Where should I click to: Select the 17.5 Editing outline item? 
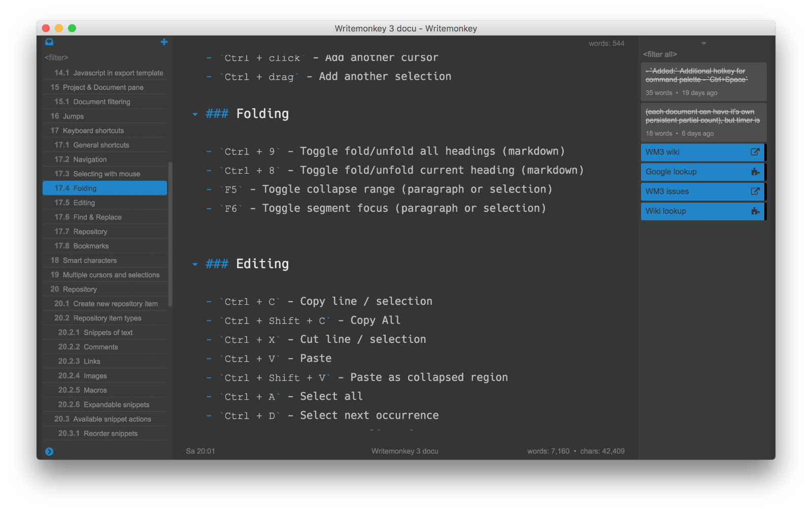click(84, 203)
